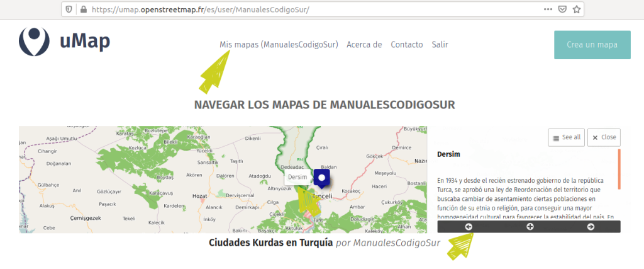The height and width of the screenshot is (269, 644).
Task: Click the Dersim tooltip label on map
Action: (297, 177)
